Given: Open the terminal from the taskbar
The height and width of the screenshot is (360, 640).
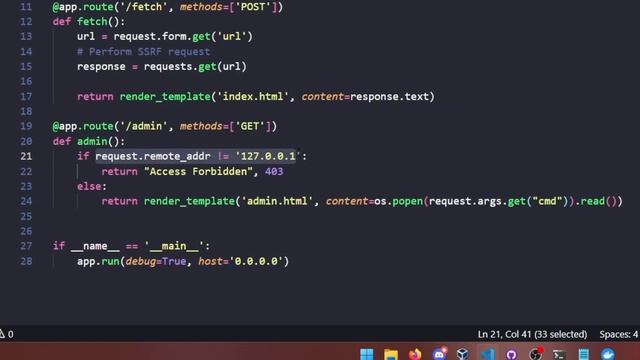Looking at the screenshot, I should 559,355.
